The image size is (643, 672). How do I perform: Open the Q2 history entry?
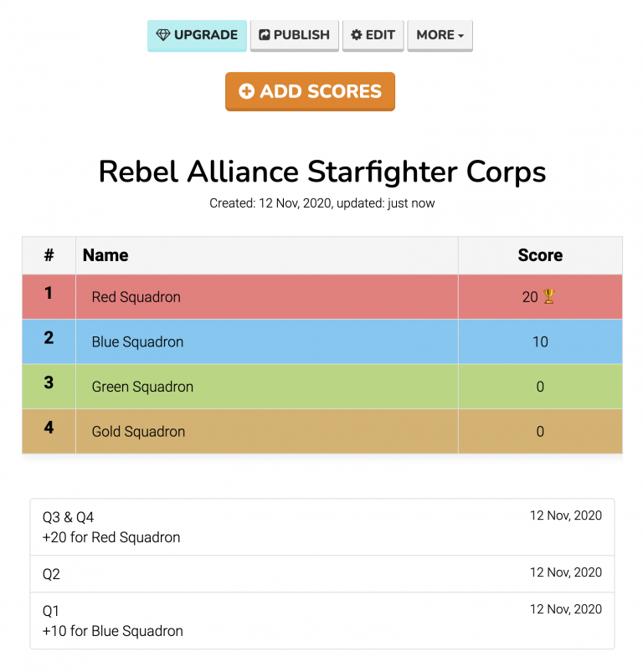click(321, 574)
